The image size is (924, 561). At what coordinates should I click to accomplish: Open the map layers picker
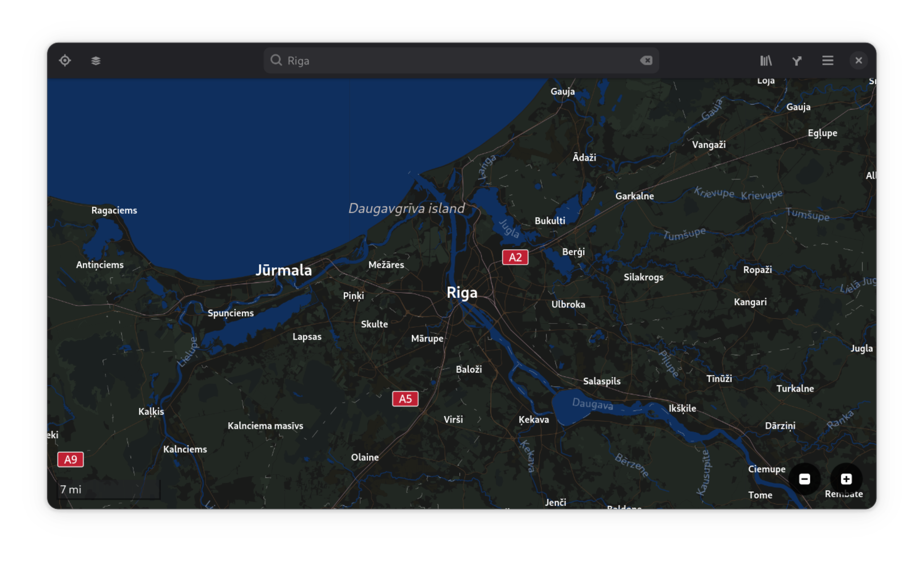[x=95, y=61]
